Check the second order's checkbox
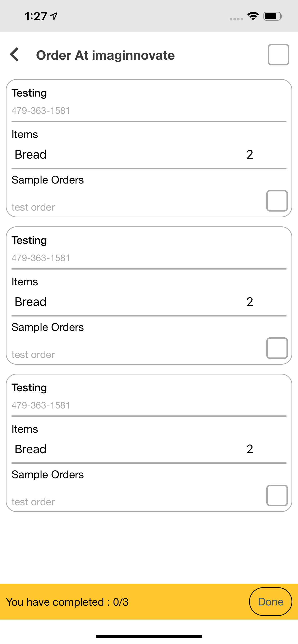The width and height of the screenshot is (298, 644). coord(277,348)
